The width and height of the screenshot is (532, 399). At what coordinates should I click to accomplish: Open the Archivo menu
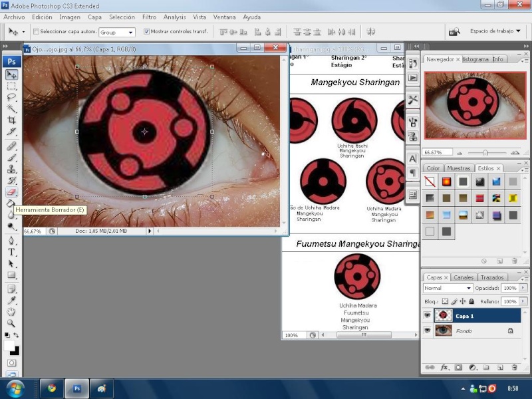tap(14, 17)
